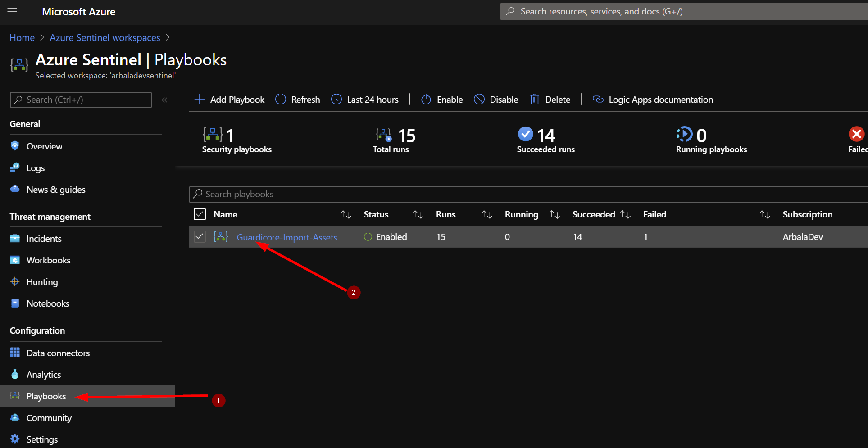Click the plus icon for Add Playbook
Viewport: 868px width, 448px height.
point(199,99)
